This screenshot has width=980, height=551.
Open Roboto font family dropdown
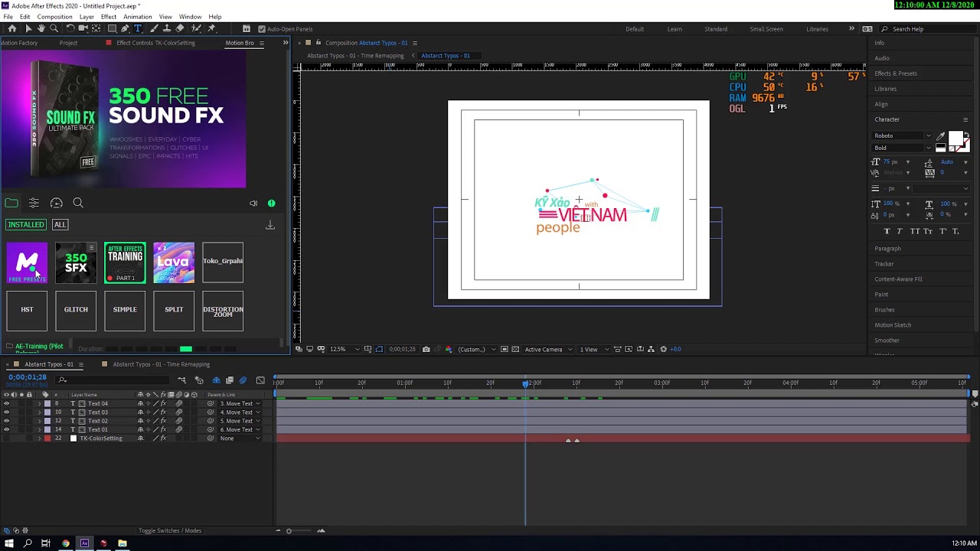(x=902, y=135)
